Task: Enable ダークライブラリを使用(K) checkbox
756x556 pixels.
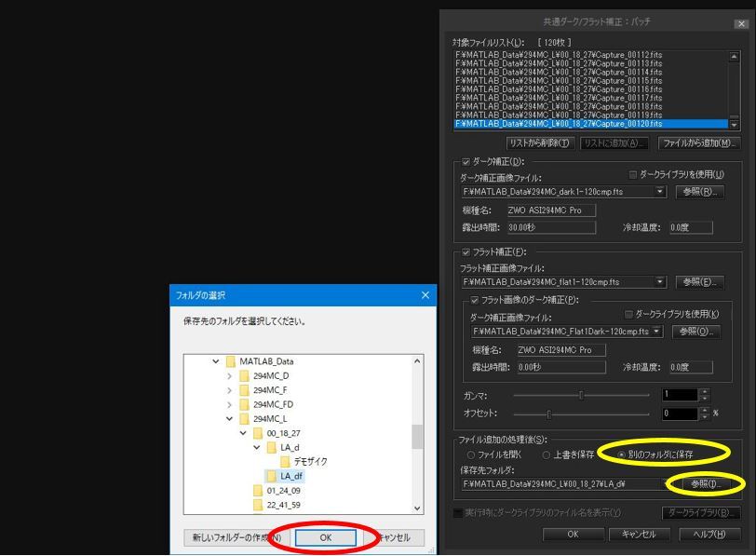Action: click(x=628, y=315)
